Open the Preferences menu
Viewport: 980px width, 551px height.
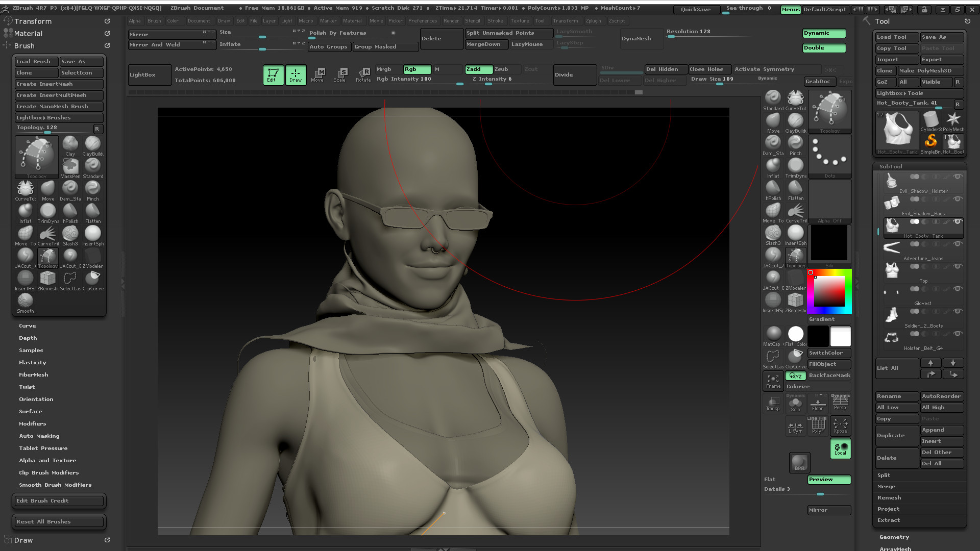423,21
